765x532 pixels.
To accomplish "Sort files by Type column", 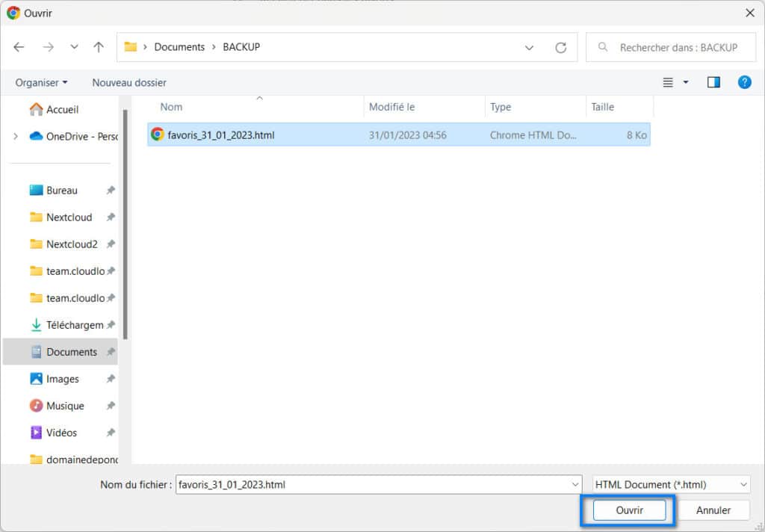I will coord(501,107).
